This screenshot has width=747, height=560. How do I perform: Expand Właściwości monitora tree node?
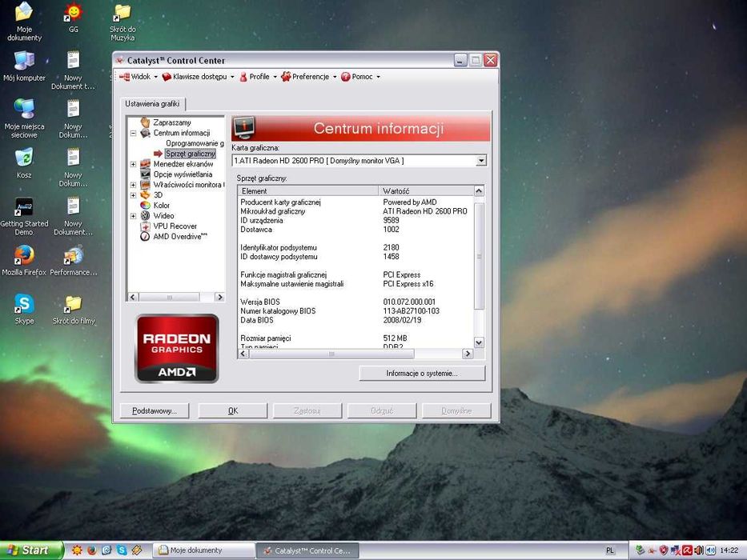pyautogui.click(x=133, y=185)
